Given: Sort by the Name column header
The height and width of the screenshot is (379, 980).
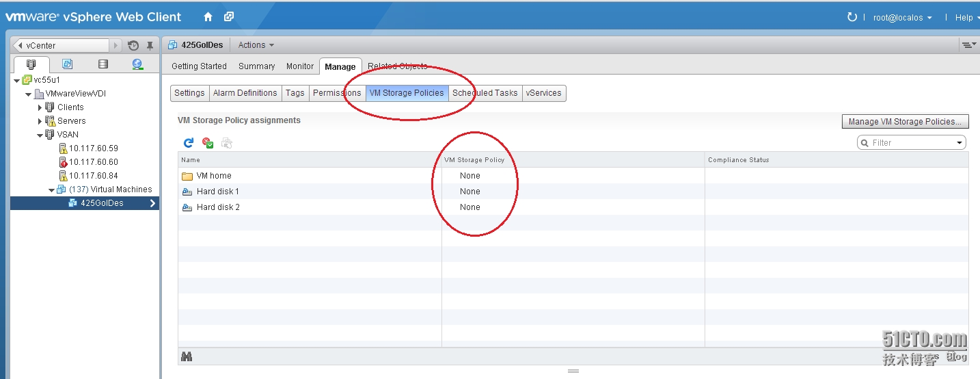Looking at the screenshot, I should [310, 160].
